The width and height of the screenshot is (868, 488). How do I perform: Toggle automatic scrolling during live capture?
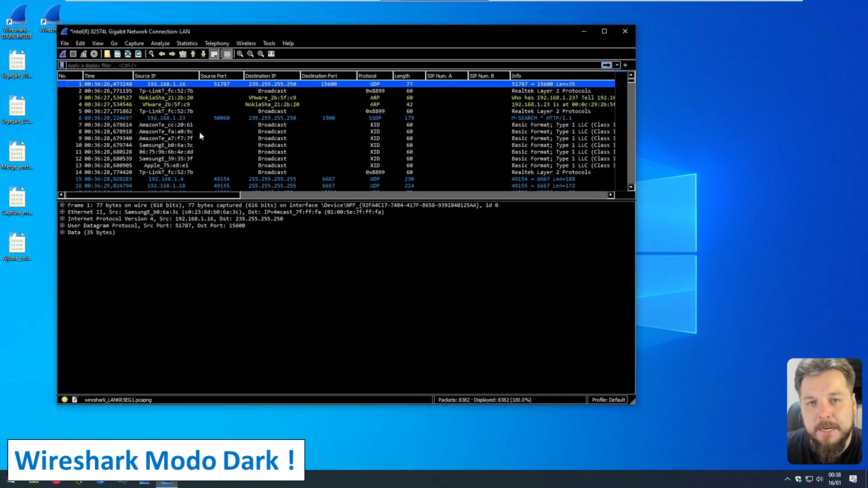point(214,54)
